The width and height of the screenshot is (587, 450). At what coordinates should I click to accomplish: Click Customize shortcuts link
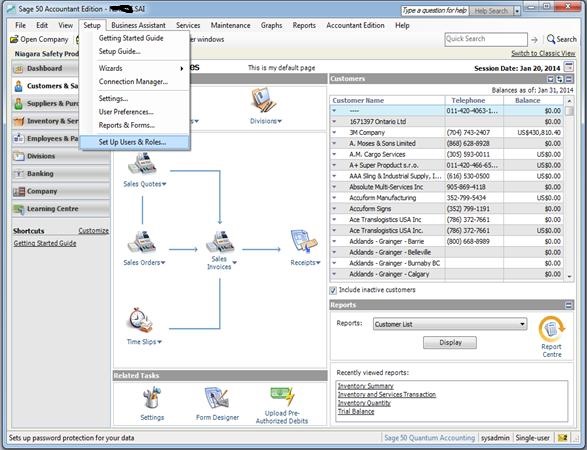point(94,231)
